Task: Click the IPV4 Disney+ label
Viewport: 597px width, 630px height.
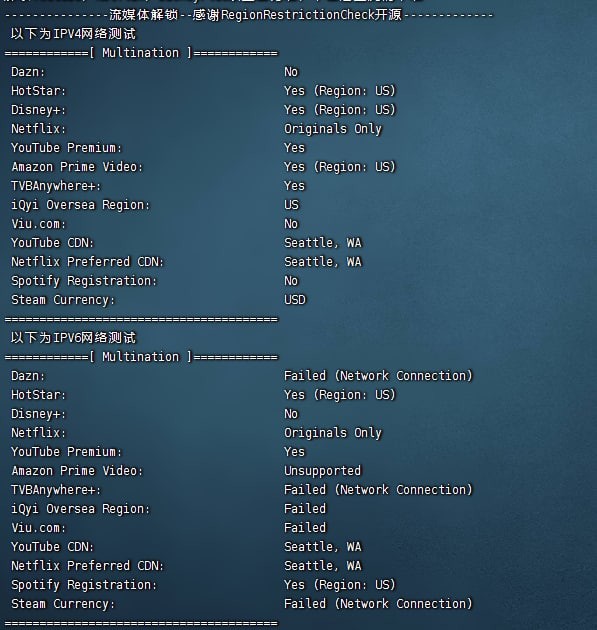Action: (39, 110)
